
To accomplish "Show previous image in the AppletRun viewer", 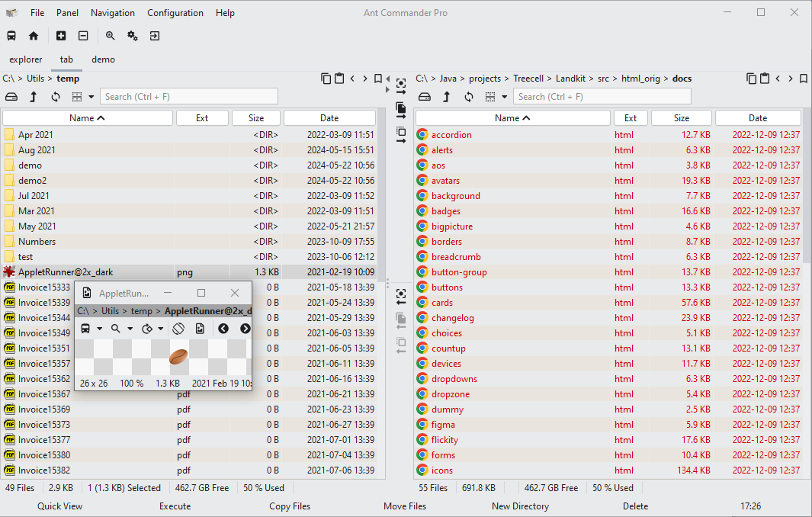I will (x=223, y=329).
